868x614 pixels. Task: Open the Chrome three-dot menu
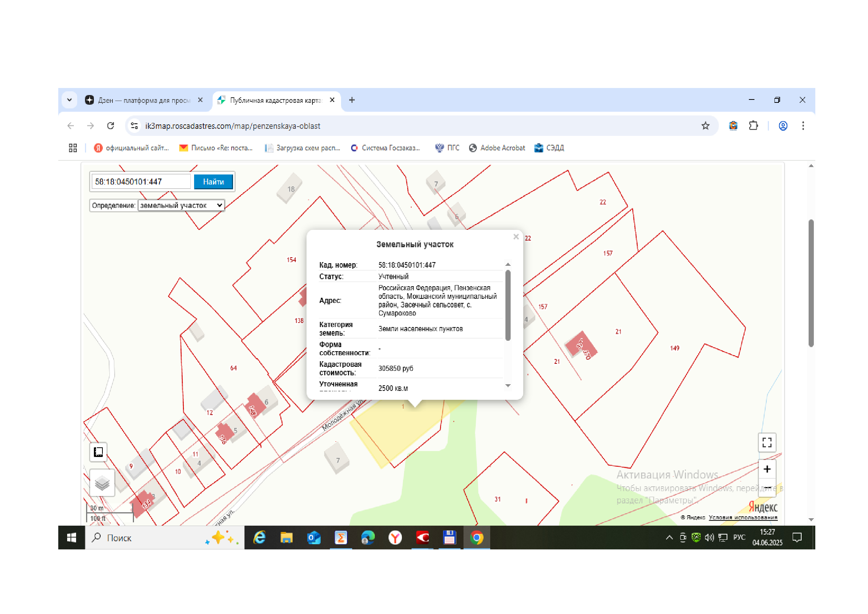tap(803, 126)
